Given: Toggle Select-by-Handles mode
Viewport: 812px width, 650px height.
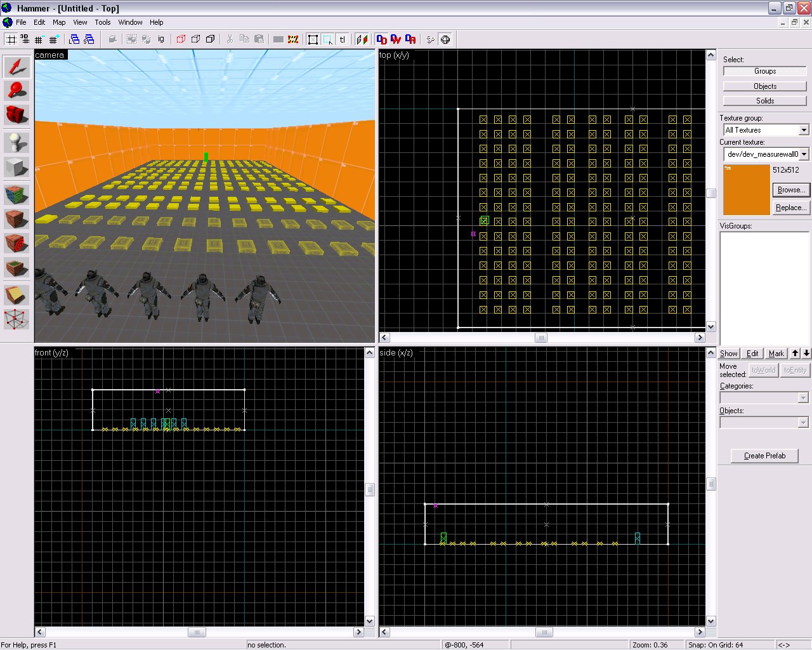Looking at the screenshot, I should click(x=313, y=39).
